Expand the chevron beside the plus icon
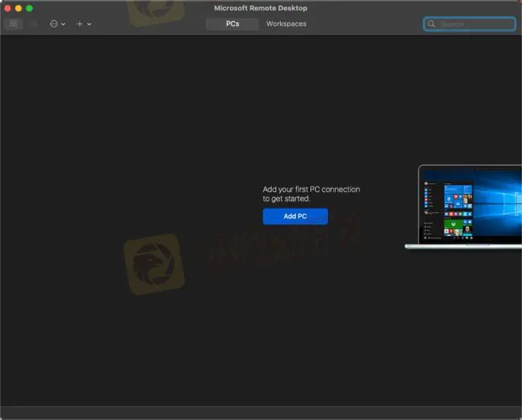522x420 pixels. (x=89, y=24)
